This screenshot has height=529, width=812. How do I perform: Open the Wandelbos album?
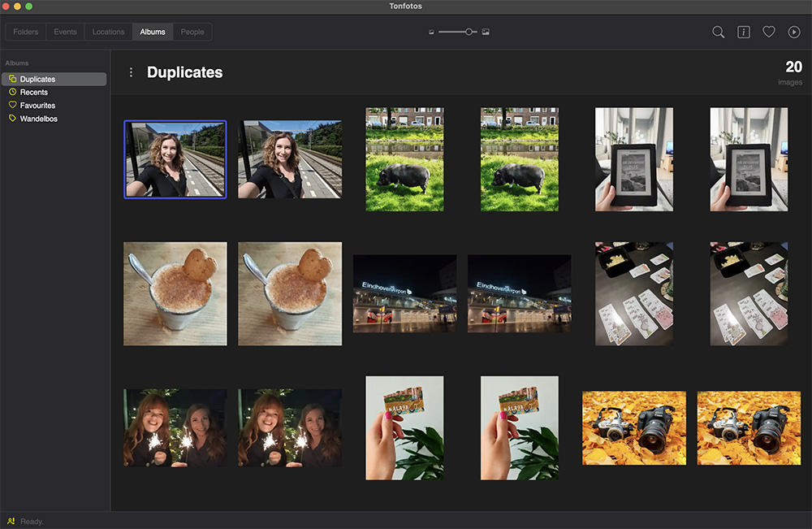point(38,119)
